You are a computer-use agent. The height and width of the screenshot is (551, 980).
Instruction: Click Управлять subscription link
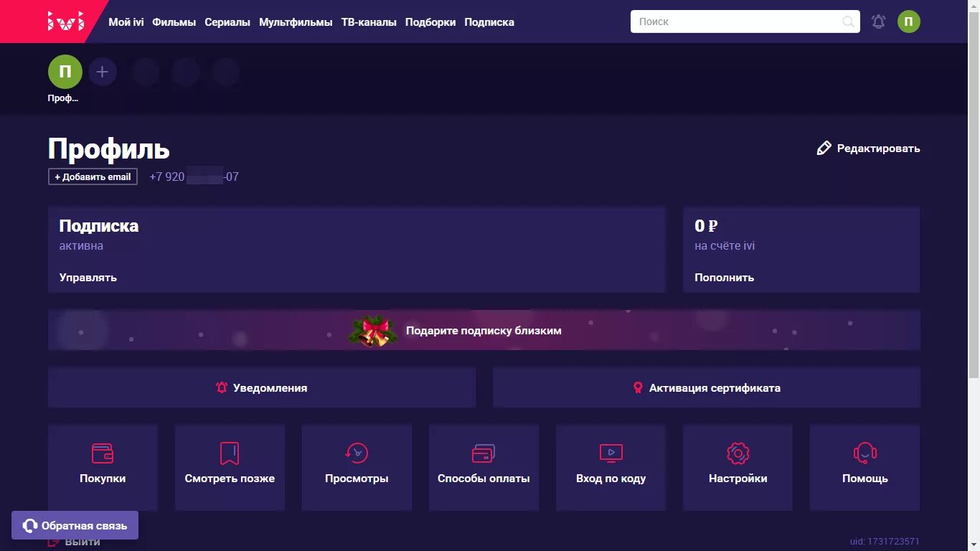coord(88,278)
